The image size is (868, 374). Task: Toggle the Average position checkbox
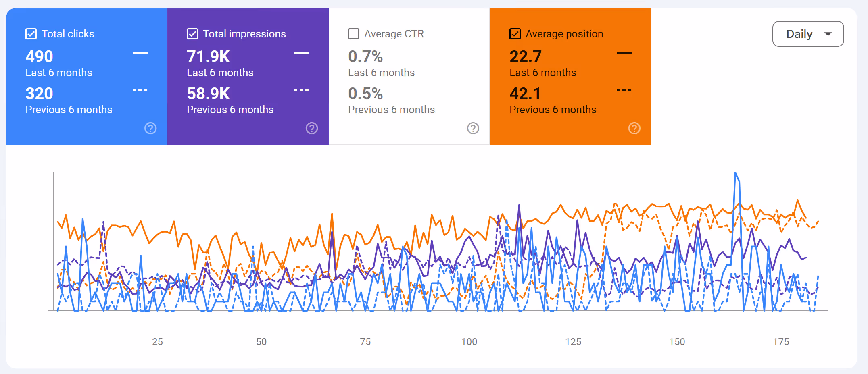tap(515, 34)
